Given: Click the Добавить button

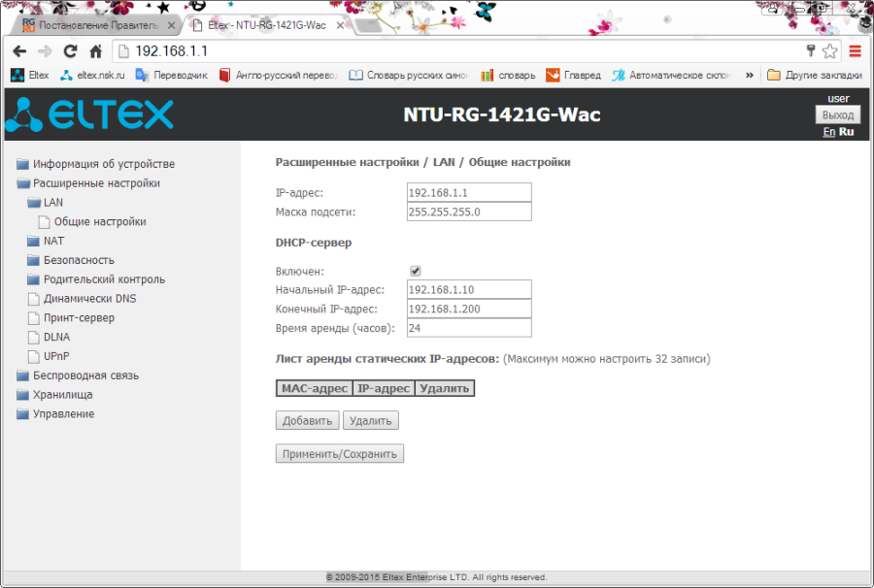Looking at the screenshot, I should click(307, 420).
